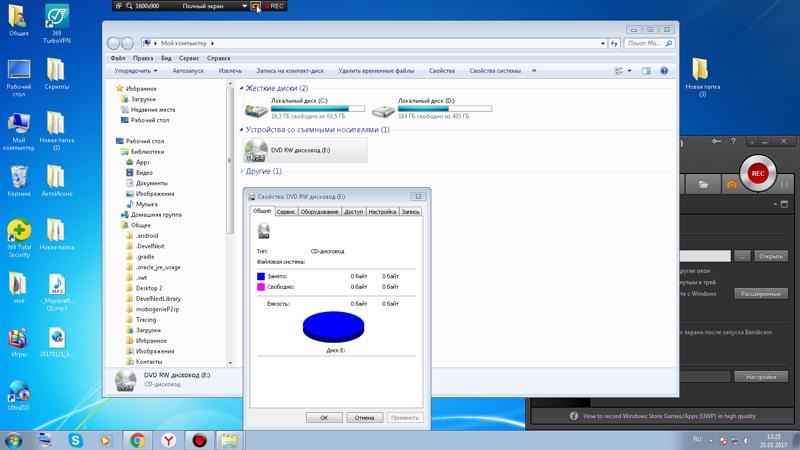The width and height of the screenshot is (800, 450).
Task: Open the Упорядочить dropdown menu
Action: pyautogui.click(x=136, y=71)
